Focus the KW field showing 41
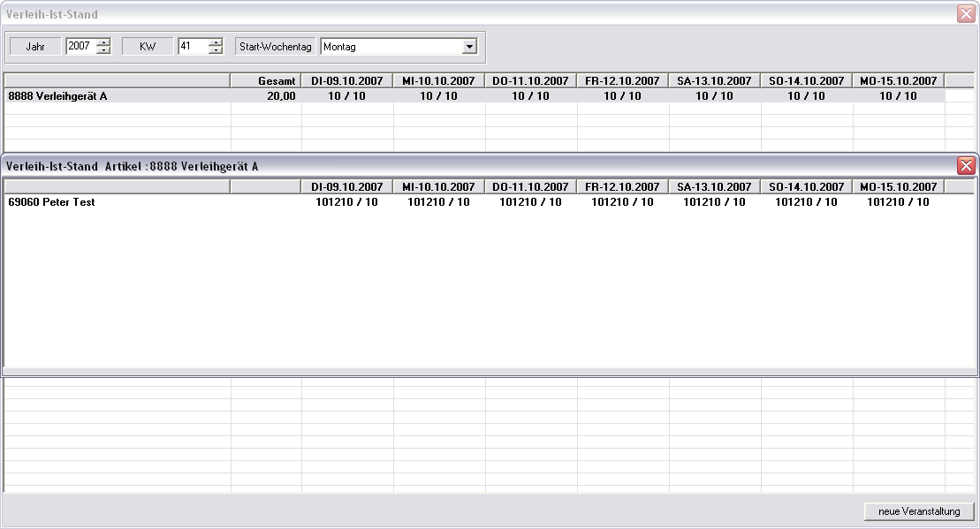This screenshot has height=529, width=980. pos(191,47)
